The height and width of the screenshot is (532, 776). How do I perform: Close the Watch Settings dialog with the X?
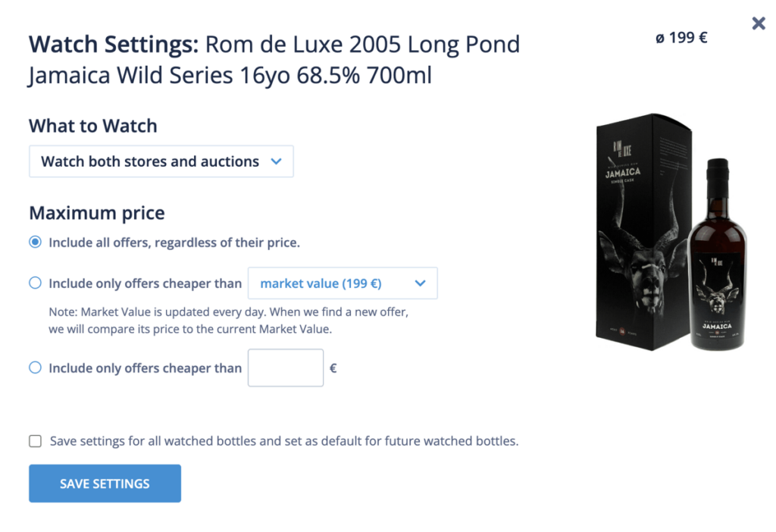[x=758, y=23]
